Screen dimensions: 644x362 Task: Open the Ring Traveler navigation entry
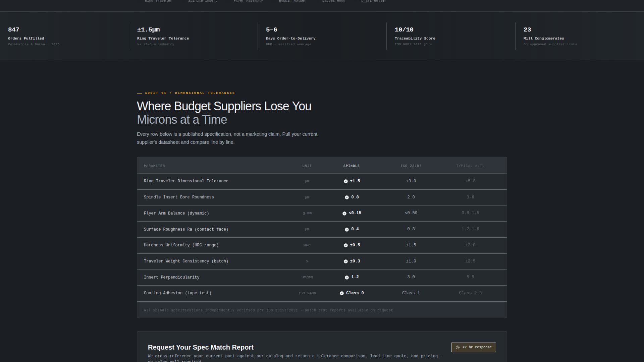coord(158,1)
